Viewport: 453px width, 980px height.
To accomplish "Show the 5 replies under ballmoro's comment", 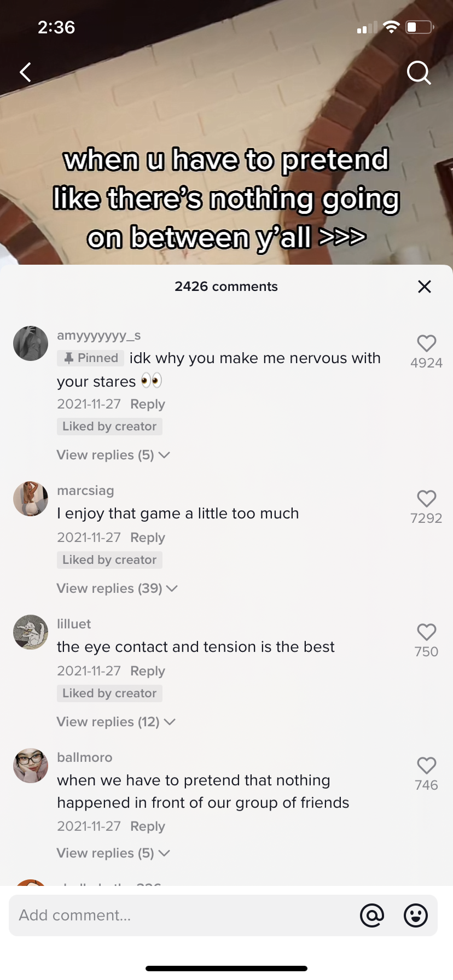I will 113,853.
